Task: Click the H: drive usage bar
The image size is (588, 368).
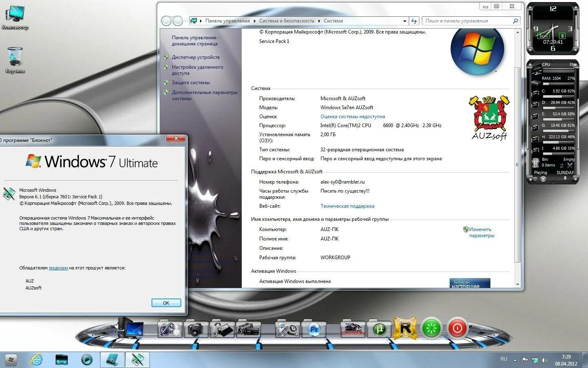Action: point(558,142)
